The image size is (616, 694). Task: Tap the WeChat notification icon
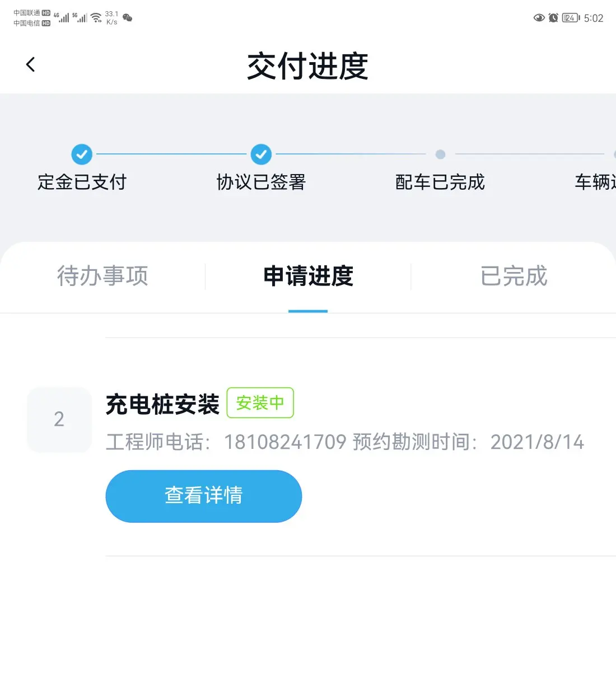(x=128, y=18)
